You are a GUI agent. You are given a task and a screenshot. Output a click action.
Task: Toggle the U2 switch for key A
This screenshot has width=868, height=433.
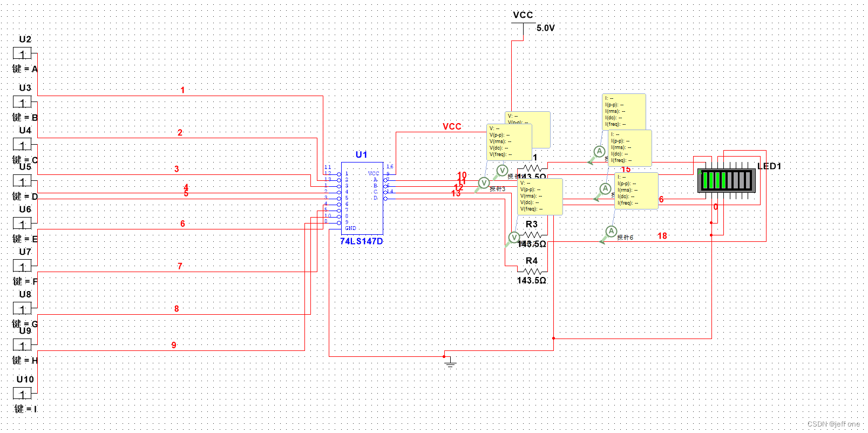click(22, 53)
